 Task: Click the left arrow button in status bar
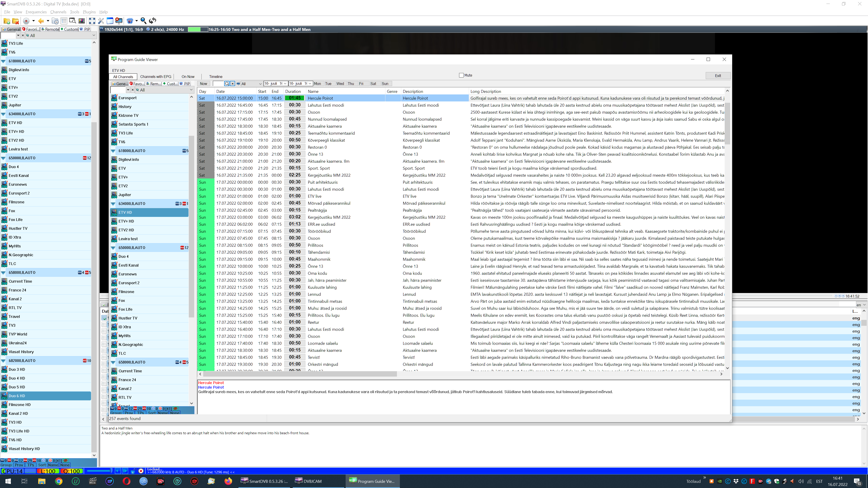pos(118,471)
